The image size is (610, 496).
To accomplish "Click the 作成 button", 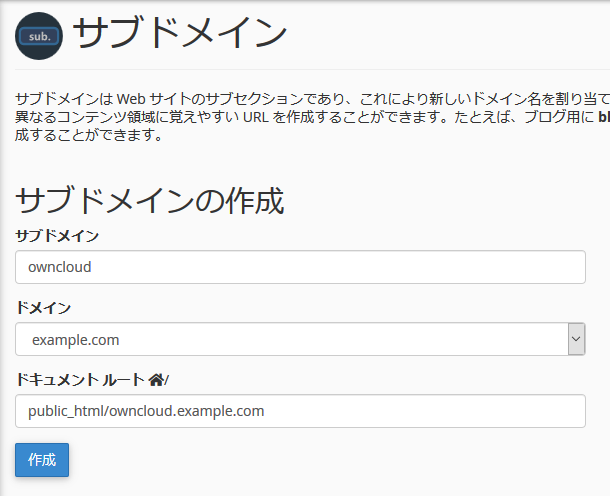I will [42, 460].
